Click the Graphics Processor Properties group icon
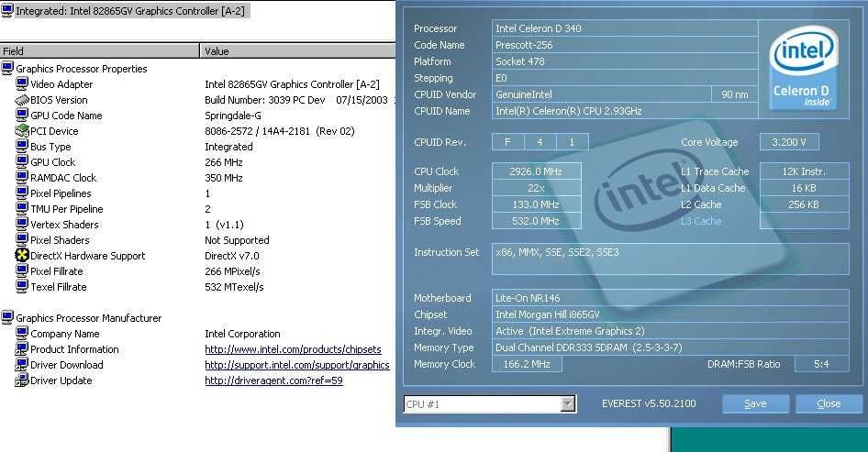Image resolution: width=868 pixels, height=452 pixels. tap(7, 69)
